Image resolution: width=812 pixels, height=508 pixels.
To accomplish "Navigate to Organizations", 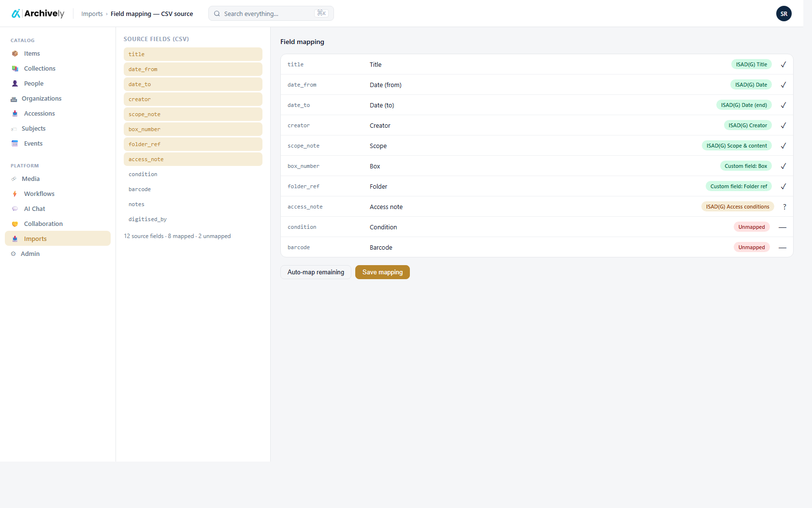I will pos(58,99).
